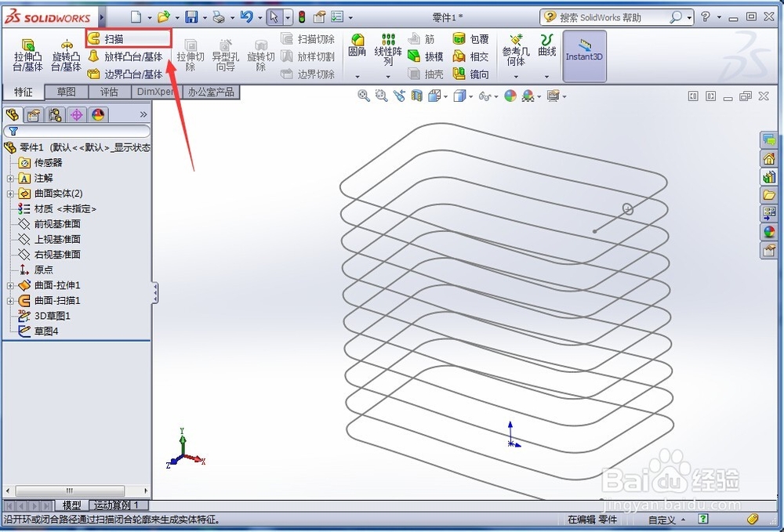Open the ConfigurationManager tab

tap(55, 115)
